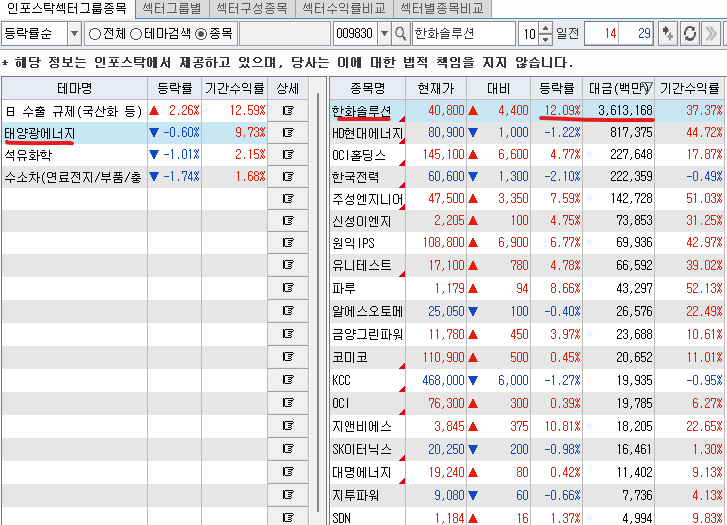The width and height of the screenshot is (727, 525).
Task: Sort stocks by 종목명 column header
Action: click(x=368, y=88)
